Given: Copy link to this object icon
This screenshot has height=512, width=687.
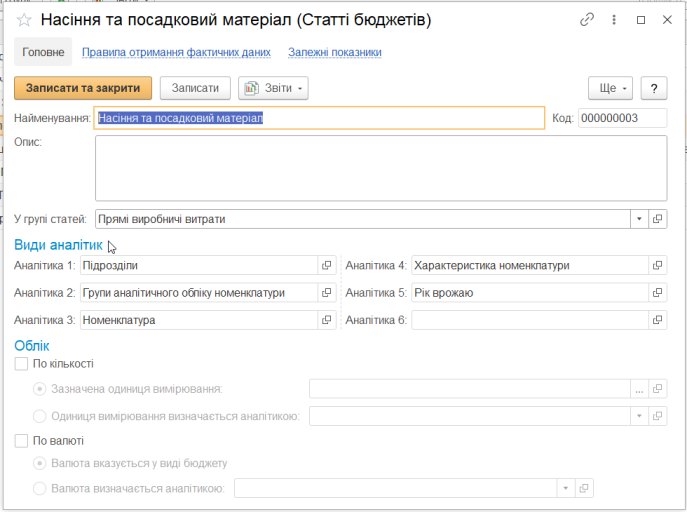Looking at the screenshot, I should [x=587, y=20].
